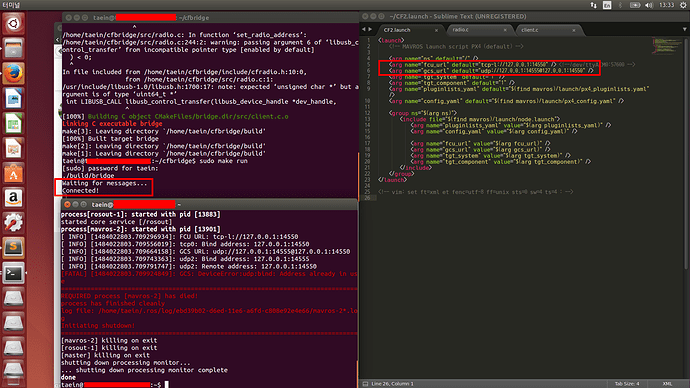Click the Bluetooth indicator in top panel
The width and height of the screenshot is (690, 388).
pyautogui.click(x=620, y=5)
